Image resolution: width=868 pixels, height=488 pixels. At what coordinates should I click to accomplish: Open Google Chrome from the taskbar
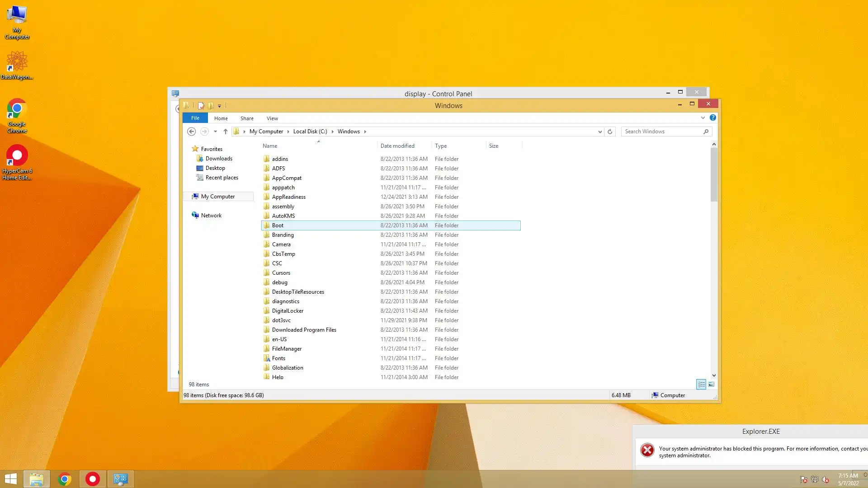(x=65, y=479)
